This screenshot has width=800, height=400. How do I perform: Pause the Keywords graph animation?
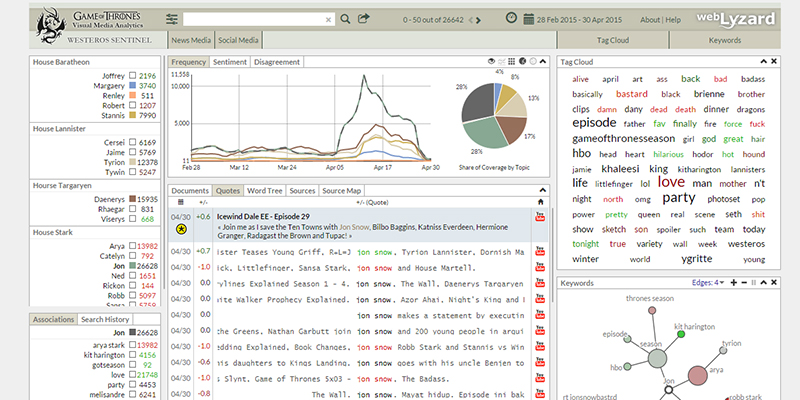pos(754,282)
